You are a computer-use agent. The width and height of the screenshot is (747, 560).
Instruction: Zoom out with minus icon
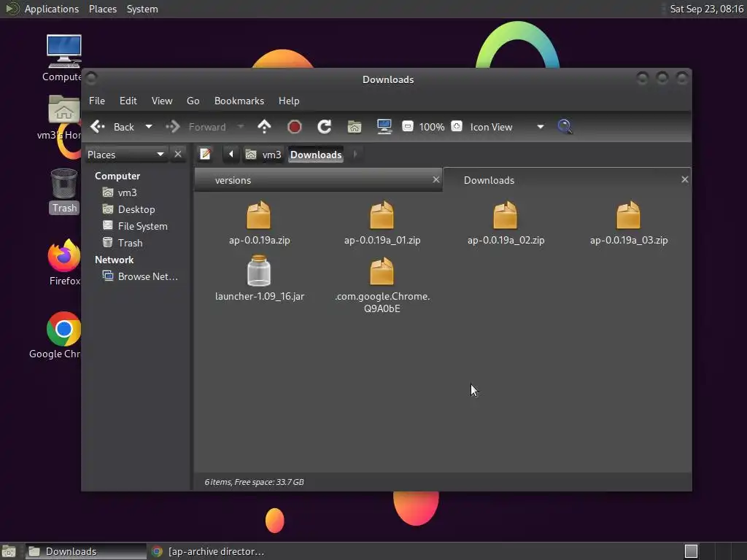[407, 126]
